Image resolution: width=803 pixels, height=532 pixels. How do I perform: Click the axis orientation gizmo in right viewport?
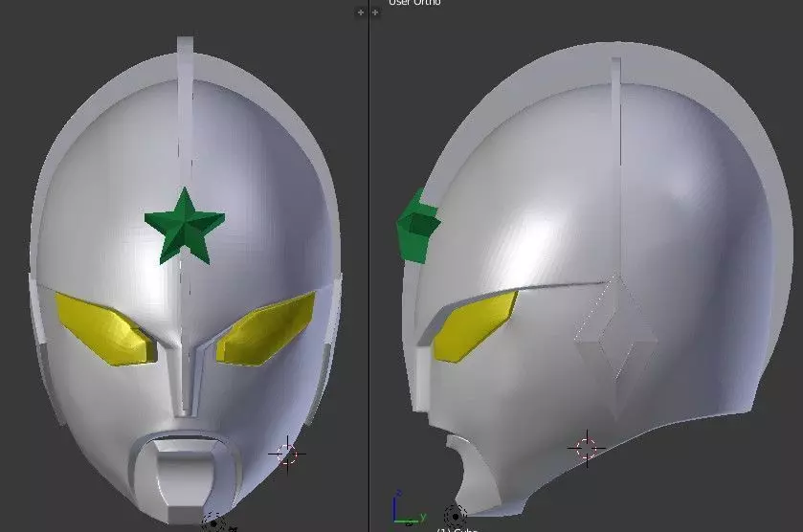coord(408,508)
